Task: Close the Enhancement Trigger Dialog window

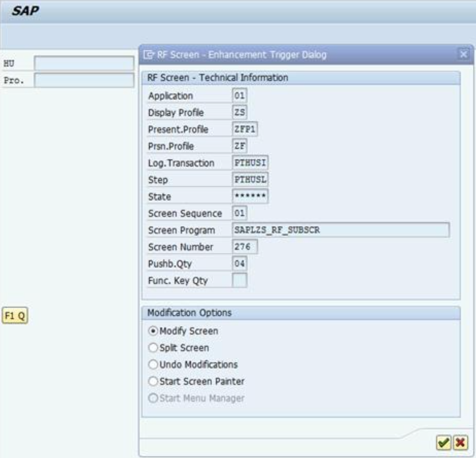Action: (x=464, y=55)
